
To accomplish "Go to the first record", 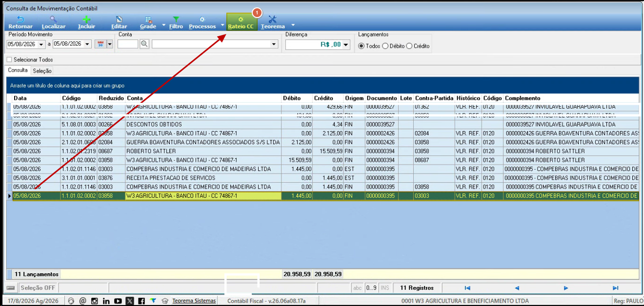I will [x=467, y=288].
